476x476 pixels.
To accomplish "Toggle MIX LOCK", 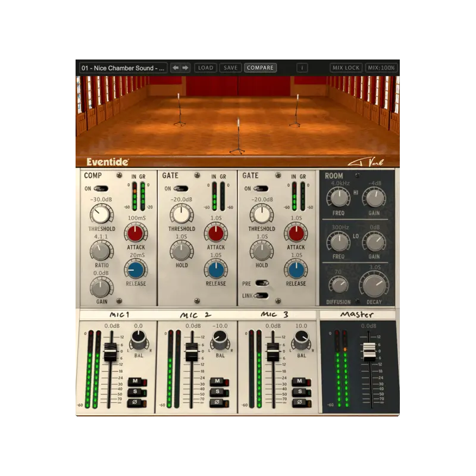I will pos(346,68).
